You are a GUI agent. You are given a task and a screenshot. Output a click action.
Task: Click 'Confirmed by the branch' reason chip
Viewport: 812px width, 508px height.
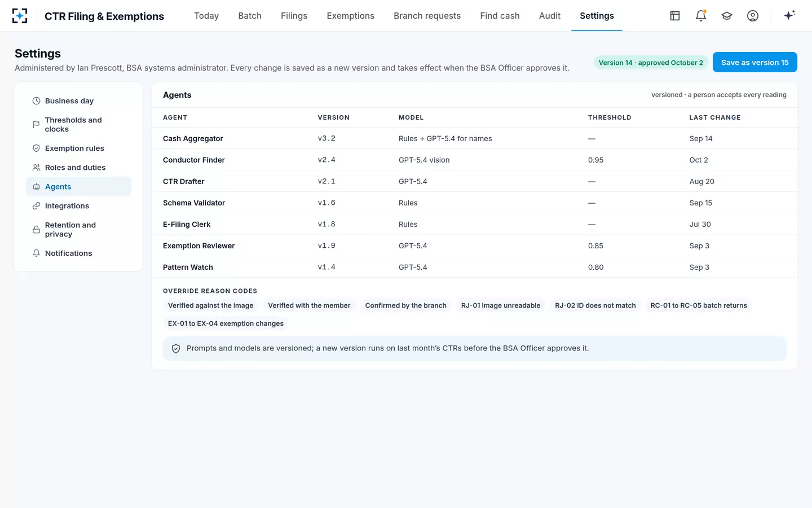point(405,305)
